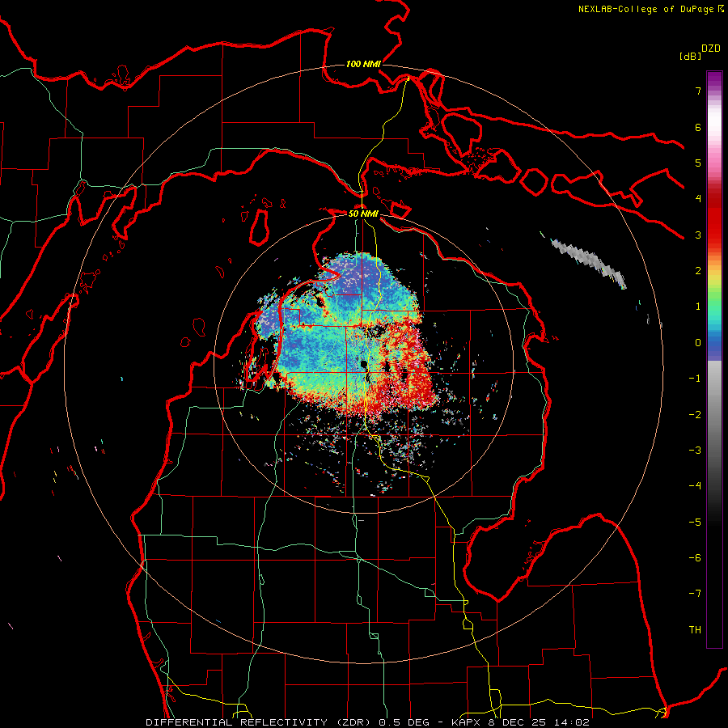This screenshot has height=728, width=728.
Task: Select the positive 2 tick label on the scale
Action: (698, 271)
